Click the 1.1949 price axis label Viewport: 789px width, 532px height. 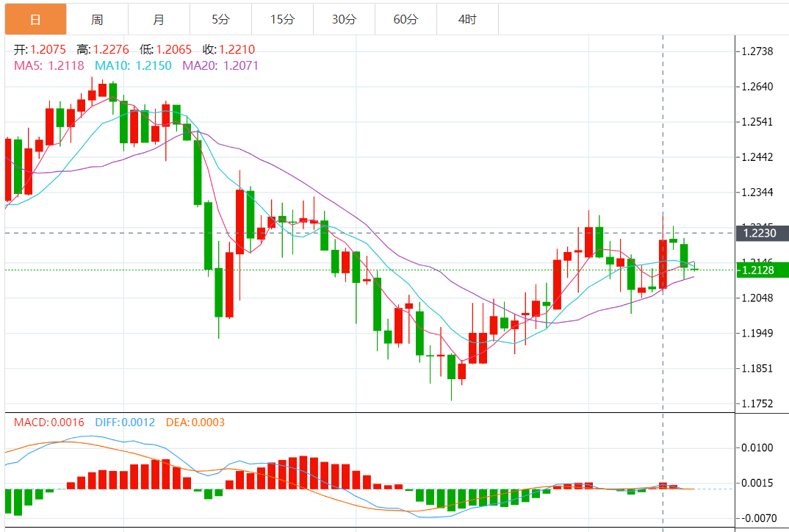757,333
